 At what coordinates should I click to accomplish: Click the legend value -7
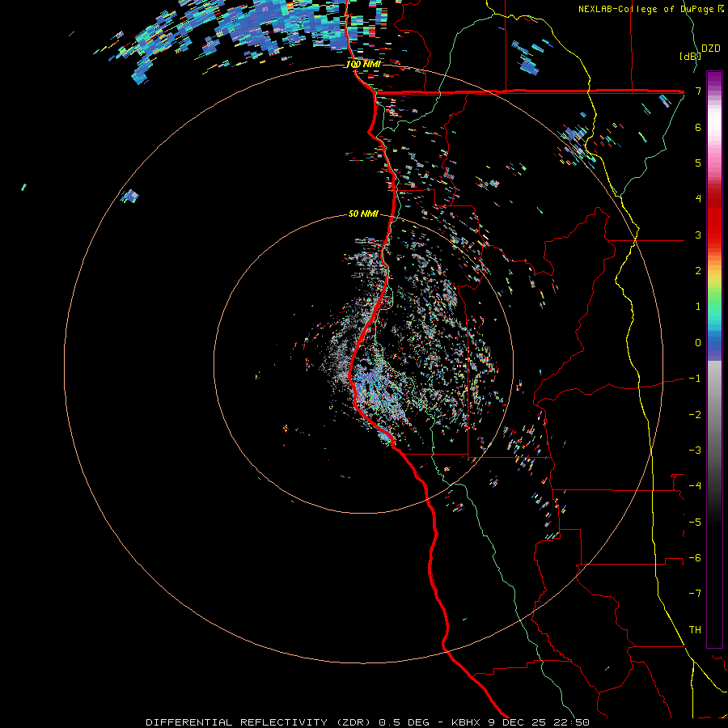(695, 594)
